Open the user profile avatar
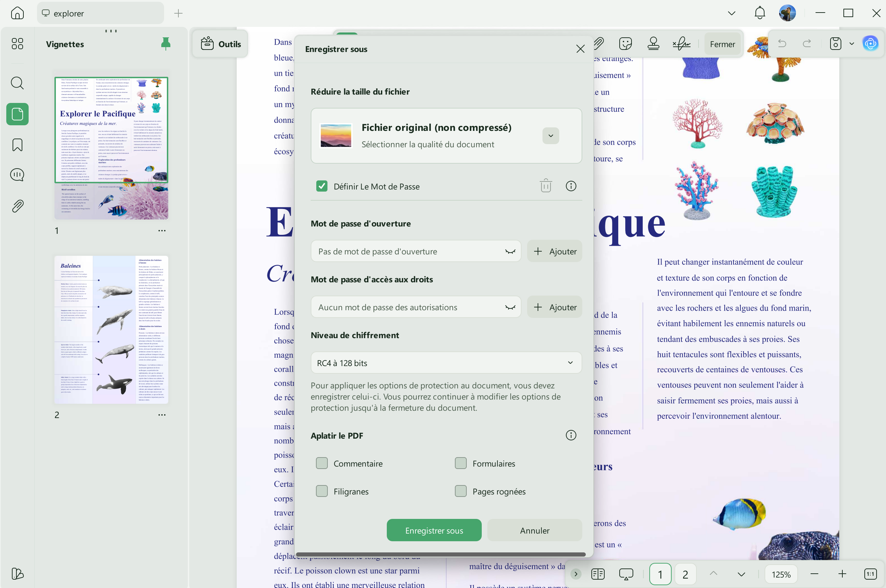 tap(787, 13)
